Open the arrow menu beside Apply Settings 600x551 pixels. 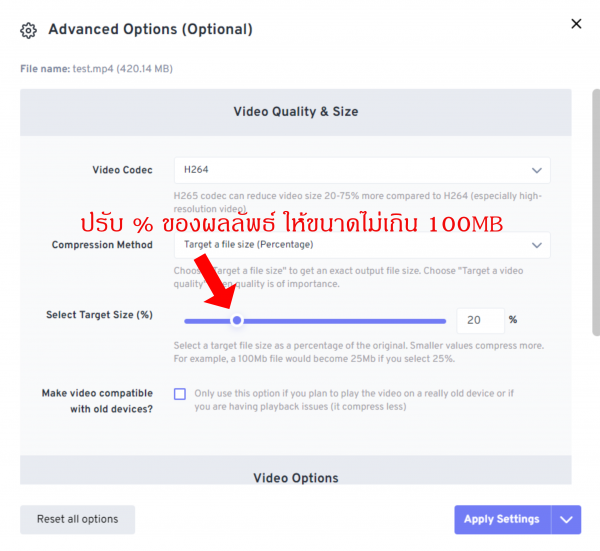[568, 519]
